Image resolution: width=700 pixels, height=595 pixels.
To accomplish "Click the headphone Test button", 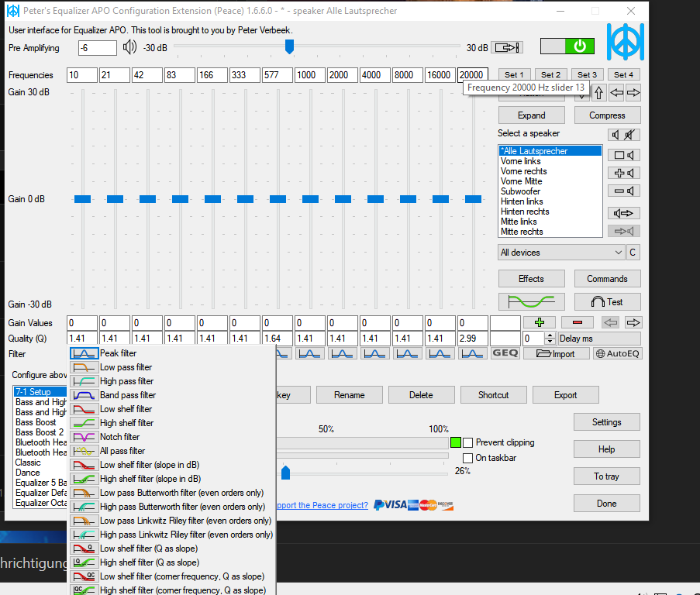I will [607, 302].
